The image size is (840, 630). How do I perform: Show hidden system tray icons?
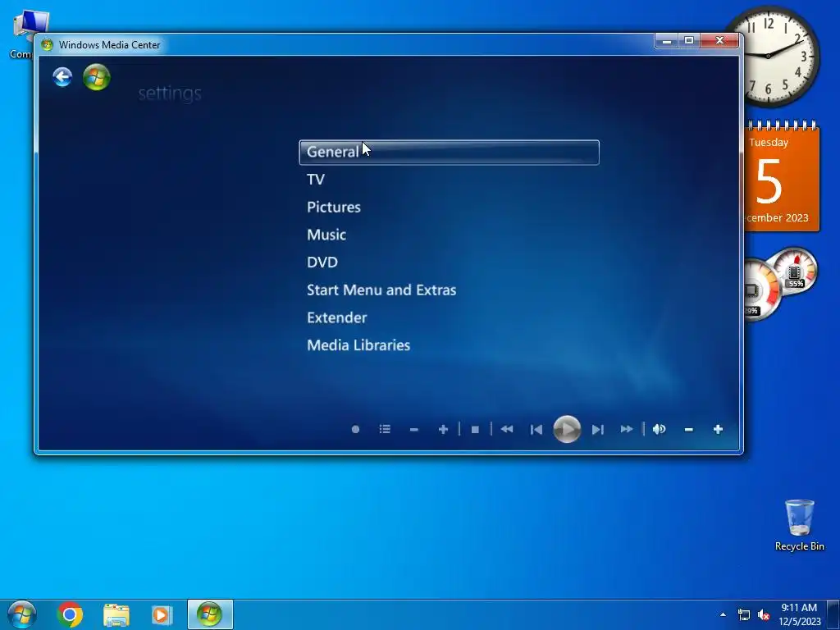(723, 614)
